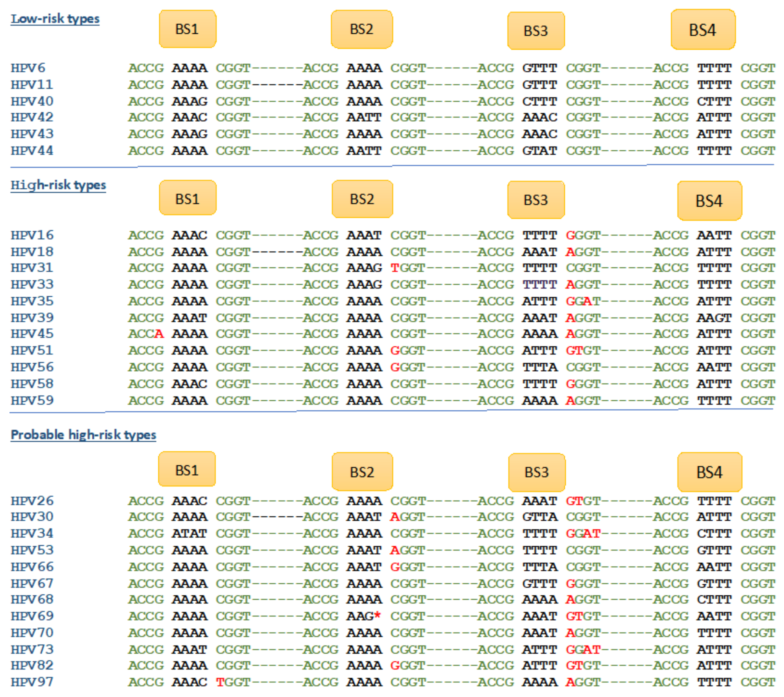
Task: Click the BS3 box under Probable high-risk types
Action: click(537, 472)
